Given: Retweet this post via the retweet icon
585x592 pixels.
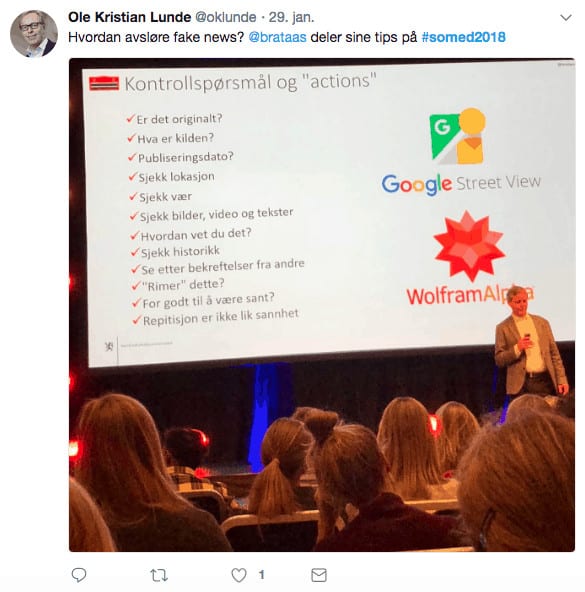Looking at the screenshot, I should 159,575.
